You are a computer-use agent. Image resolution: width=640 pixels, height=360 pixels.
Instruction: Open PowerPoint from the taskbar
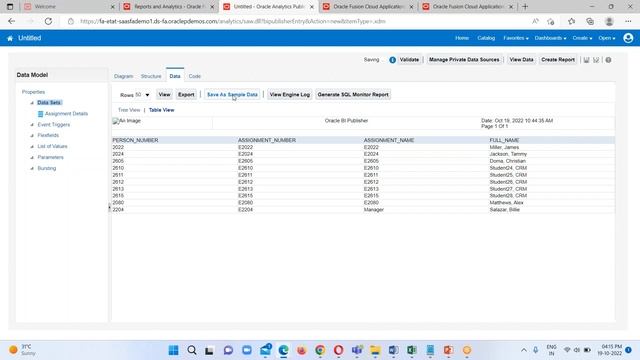point(449,350)
